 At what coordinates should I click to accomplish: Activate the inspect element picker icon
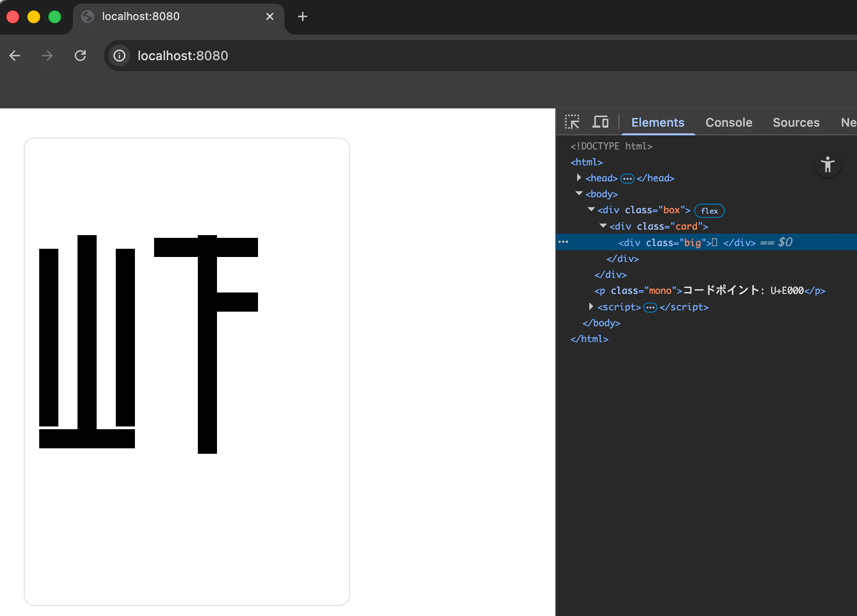[x=572, y=122]
